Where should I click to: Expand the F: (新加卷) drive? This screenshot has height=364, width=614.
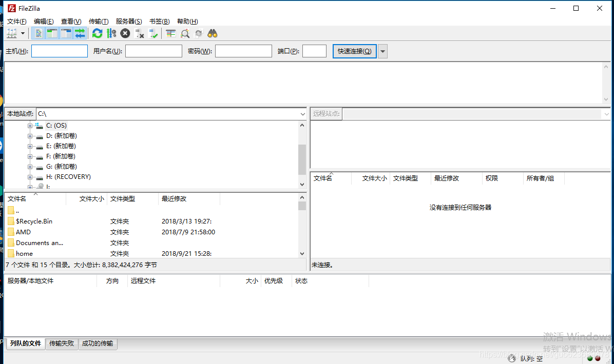point(30,156)
